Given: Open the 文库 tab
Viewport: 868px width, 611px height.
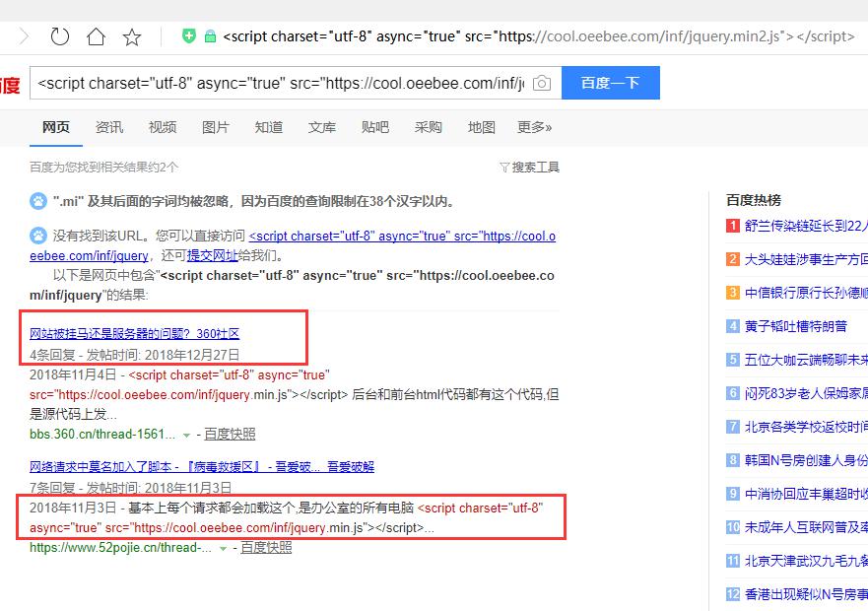Looking at the screenshot, I should pos(321,127).
